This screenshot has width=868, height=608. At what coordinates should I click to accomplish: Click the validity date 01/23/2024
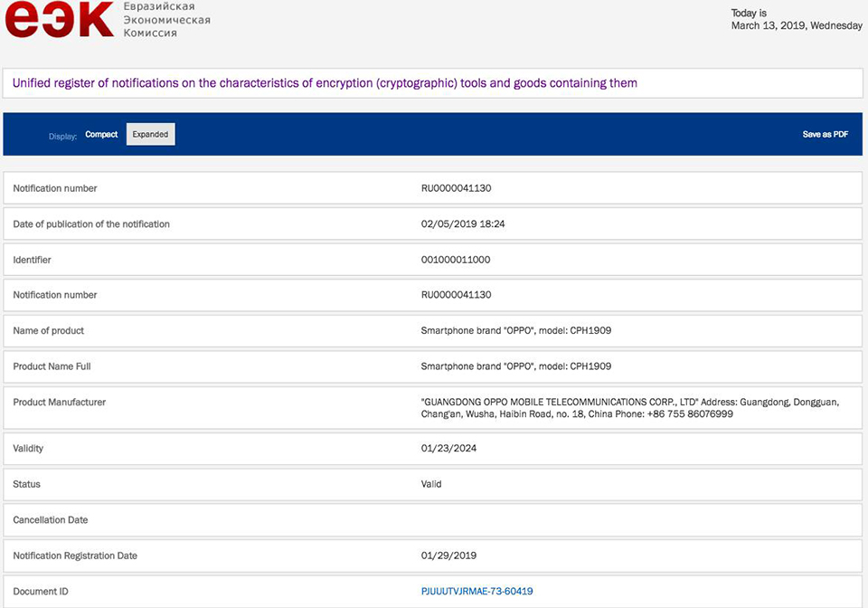click(x=448, y=449)
